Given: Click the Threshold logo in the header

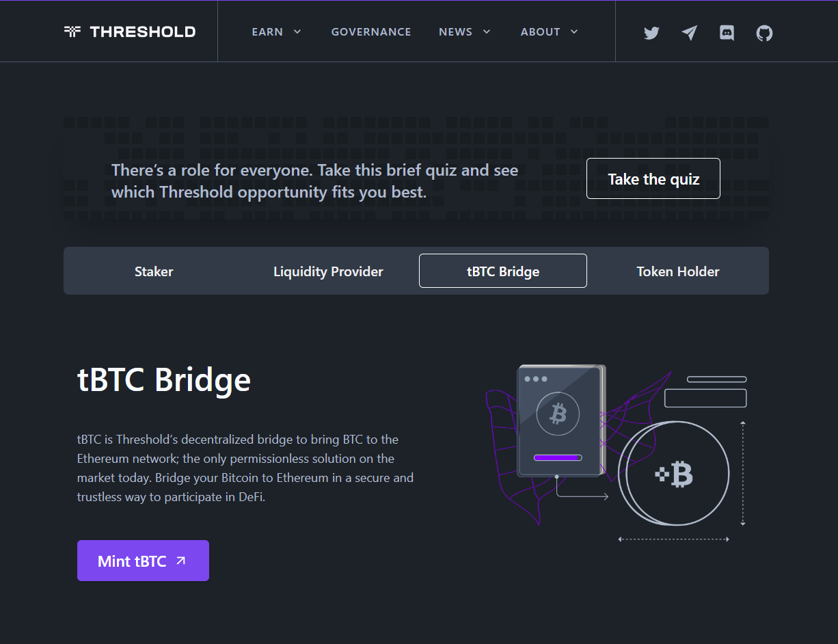Looking at the screenshot, I should click(x=130, y=31).
